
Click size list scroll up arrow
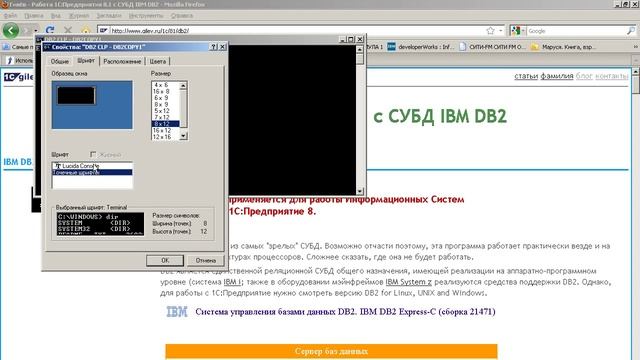coord(183,86)
